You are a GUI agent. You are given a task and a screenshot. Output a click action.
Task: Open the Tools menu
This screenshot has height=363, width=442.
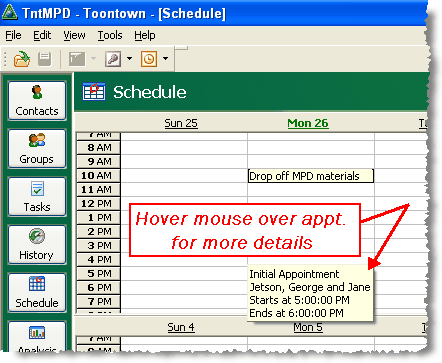point(110,35)
